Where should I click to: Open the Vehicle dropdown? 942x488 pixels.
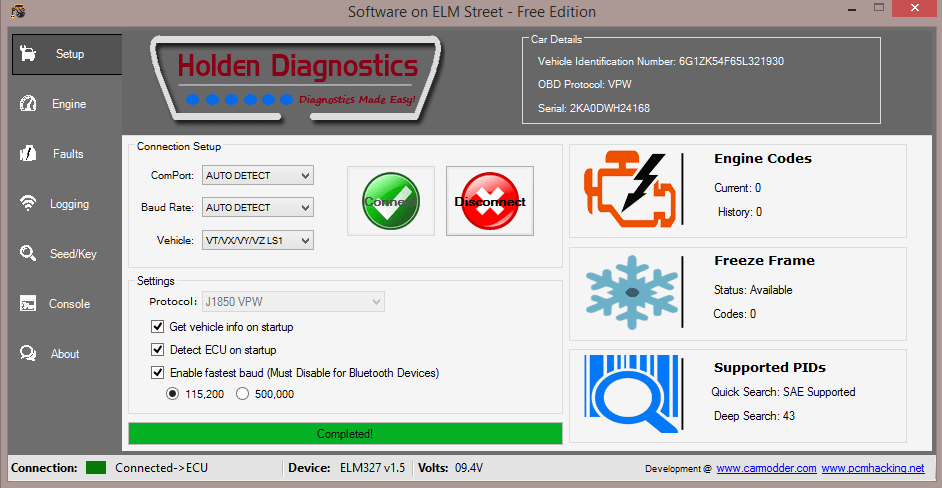(x=258, y=240)
